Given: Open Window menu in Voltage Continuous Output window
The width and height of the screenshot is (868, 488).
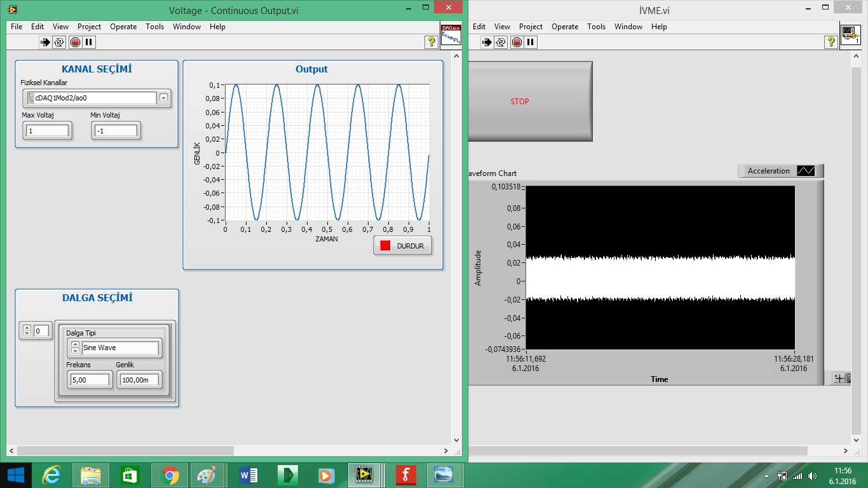Looking at the screenshot, I should click(187, 27).
